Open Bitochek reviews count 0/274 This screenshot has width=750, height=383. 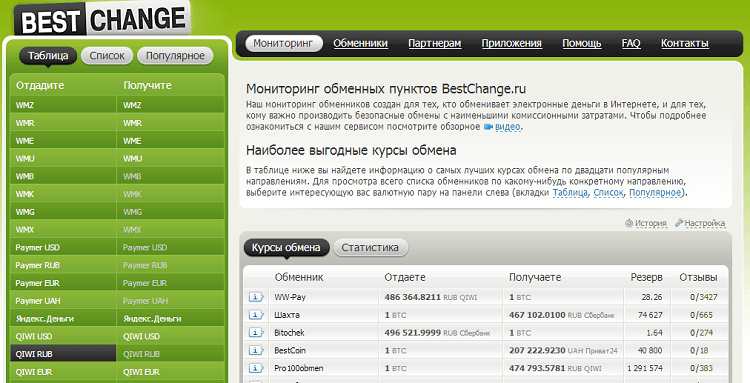click(701, 332)
